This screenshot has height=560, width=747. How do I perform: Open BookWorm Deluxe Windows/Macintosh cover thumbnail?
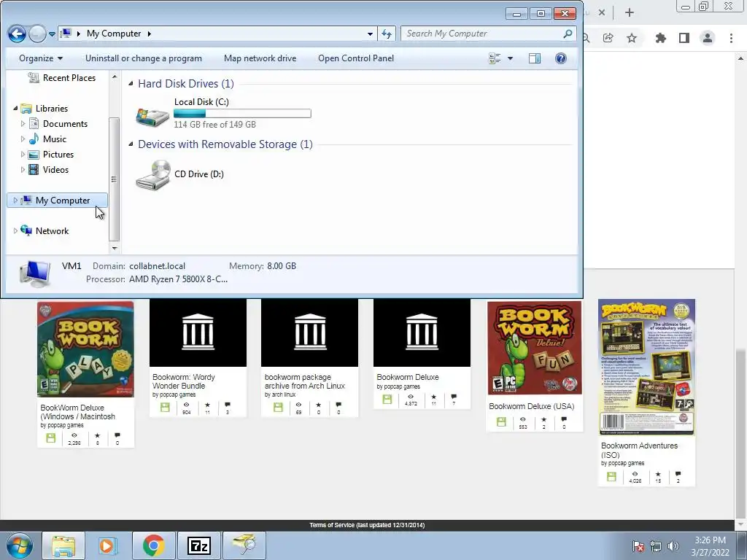coord(86,349)
